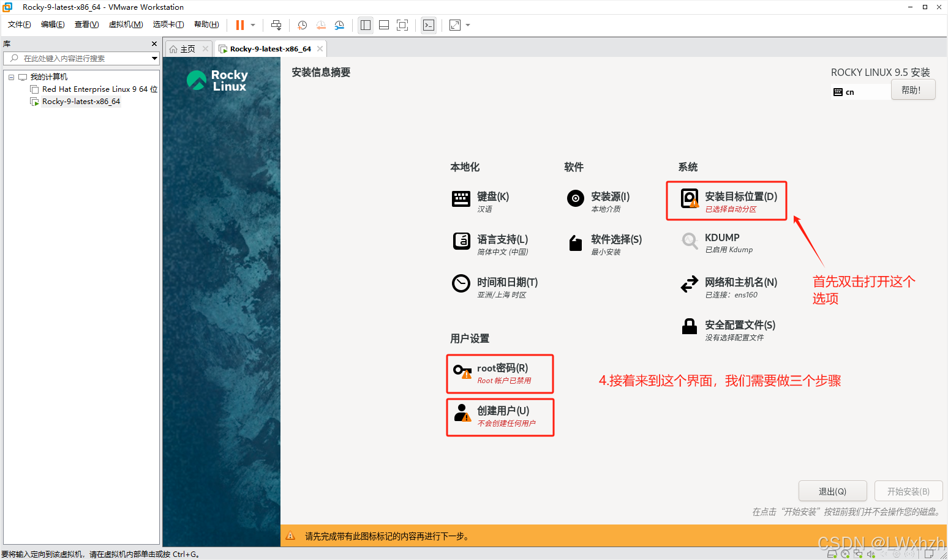Screen dimensions: 948x560
Task: Send Ctrl+Alt+Del toolbar icon
Action: (276, 25)
